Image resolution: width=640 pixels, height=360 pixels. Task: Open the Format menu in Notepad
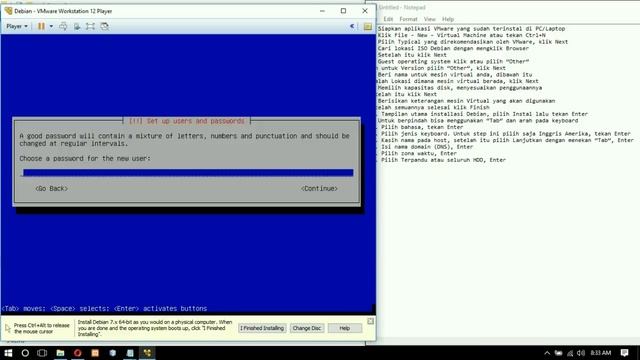click(x=408, y=19)
